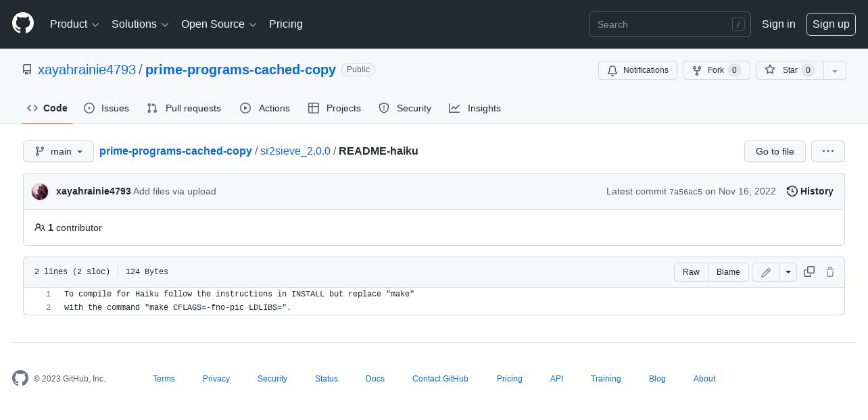The image size is (868, 420).
Task: Switch to the Projects tab
Action: pos(335,108)
